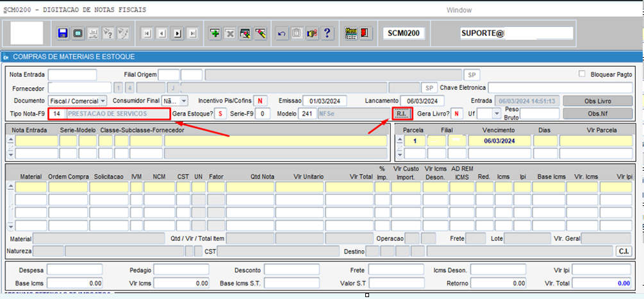Click the Nota Entrada header input field
The image size is (644, 299).
pos(72,75)
